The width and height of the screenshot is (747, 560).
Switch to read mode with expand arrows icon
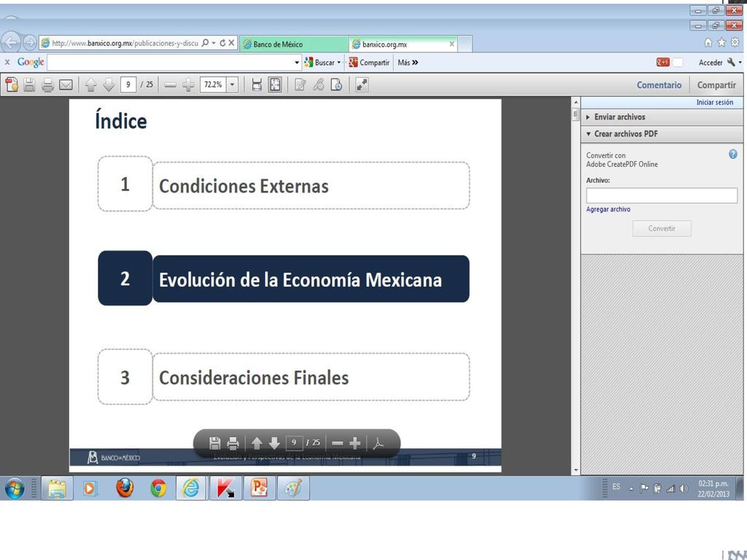pyautogui.click(x=362, y=85)
